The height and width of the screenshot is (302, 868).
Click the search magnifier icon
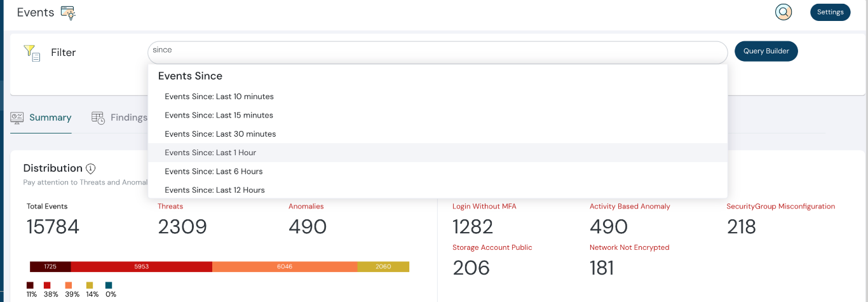(x=783, y=12)
